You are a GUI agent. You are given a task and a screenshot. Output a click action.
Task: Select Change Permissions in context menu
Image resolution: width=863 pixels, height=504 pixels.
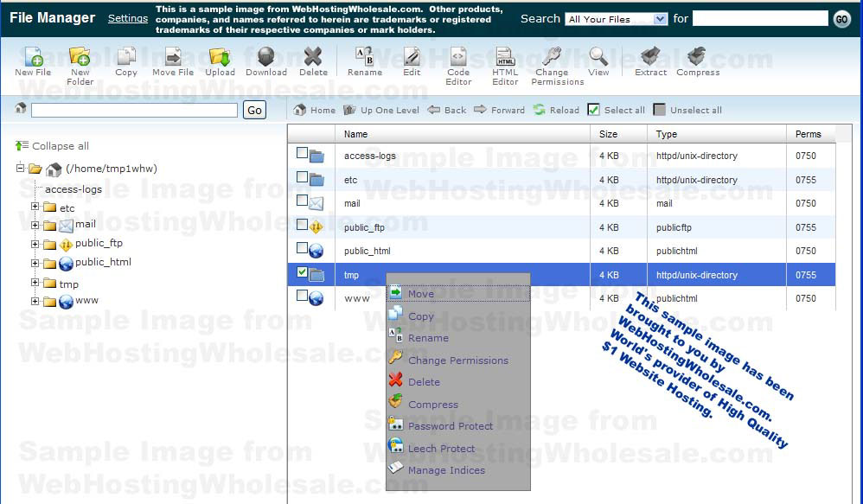(x=458, y=360)
